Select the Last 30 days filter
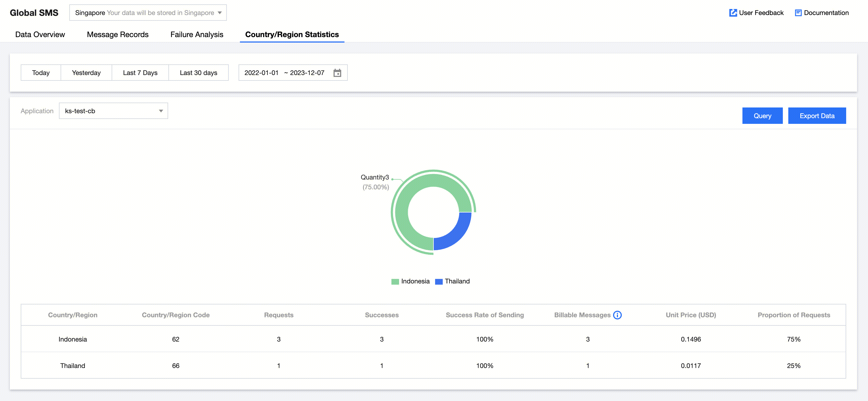 (x=198, y=73)
